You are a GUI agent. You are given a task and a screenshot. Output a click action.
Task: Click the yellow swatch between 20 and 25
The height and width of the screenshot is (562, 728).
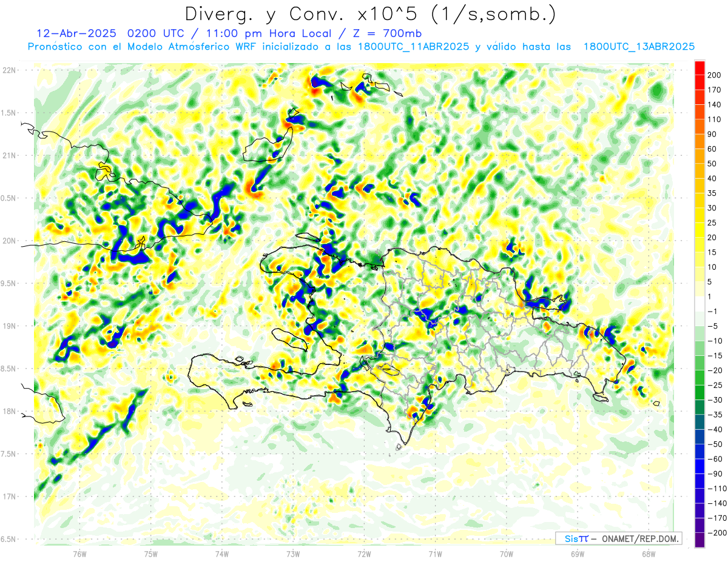[x=699, y=230]
